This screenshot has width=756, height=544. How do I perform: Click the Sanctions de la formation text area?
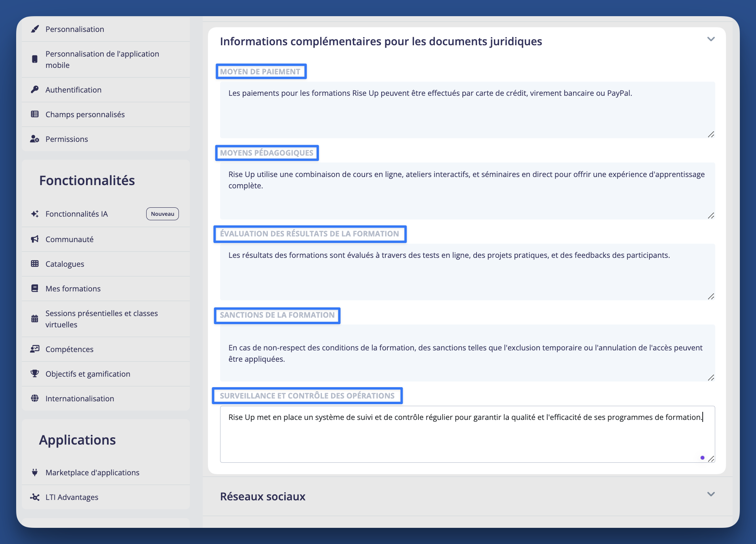click(467, 353)
